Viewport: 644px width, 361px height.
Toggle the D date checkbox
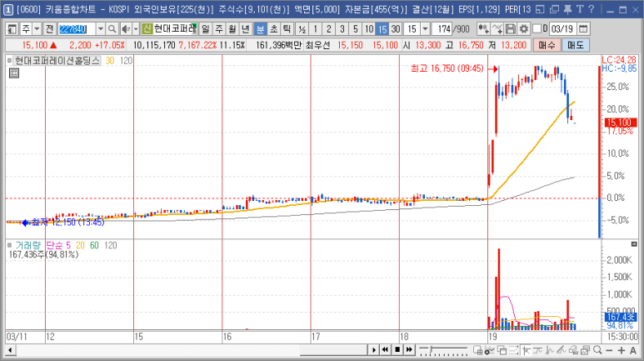(x=537, y=29)
